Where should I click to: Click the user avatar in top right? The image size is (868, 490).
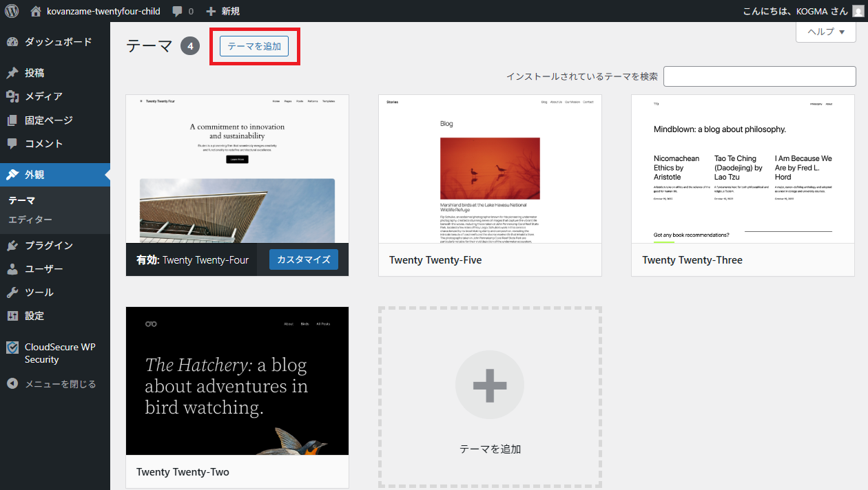[857, 11]
